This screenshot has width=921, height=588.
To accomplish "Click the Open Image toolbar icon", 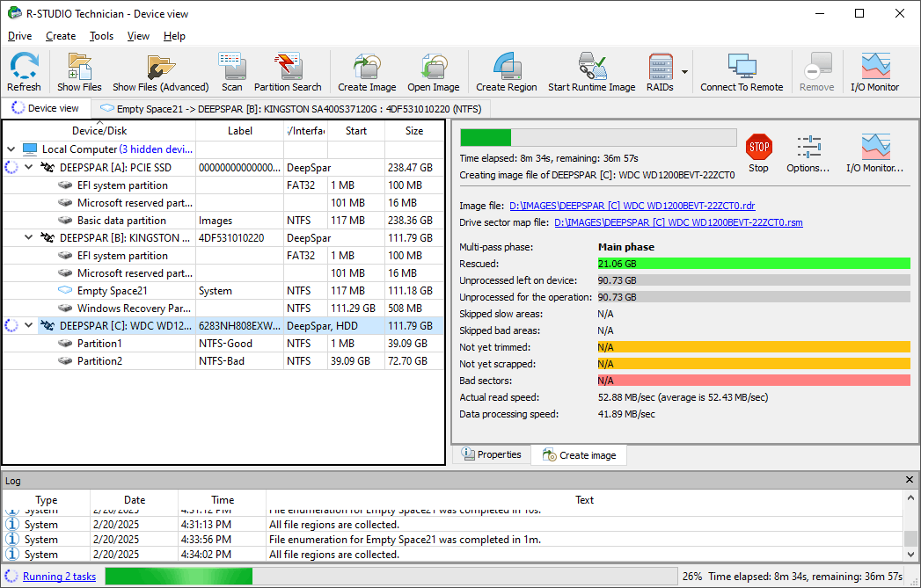I will [434, 71].
